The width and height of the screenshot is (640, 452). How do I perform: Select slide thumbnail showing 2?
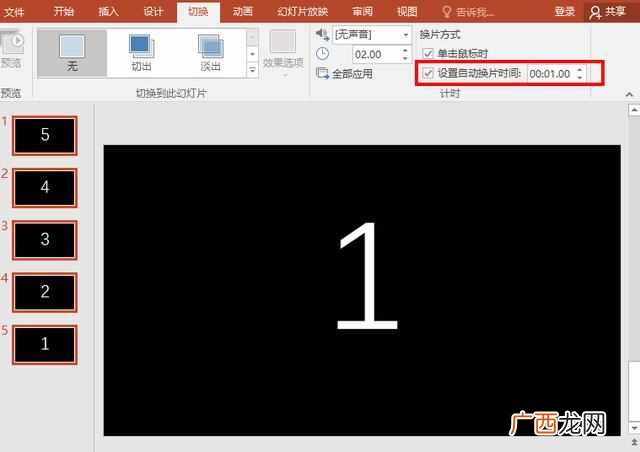(x=45, y=292)
